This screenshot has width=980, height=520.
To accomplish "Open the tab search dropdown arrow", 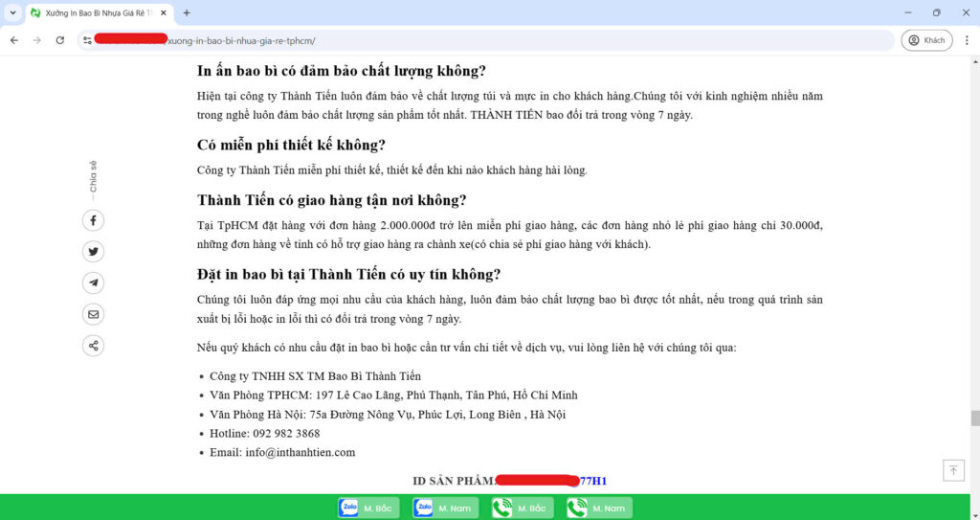I will tap(12, 12).
